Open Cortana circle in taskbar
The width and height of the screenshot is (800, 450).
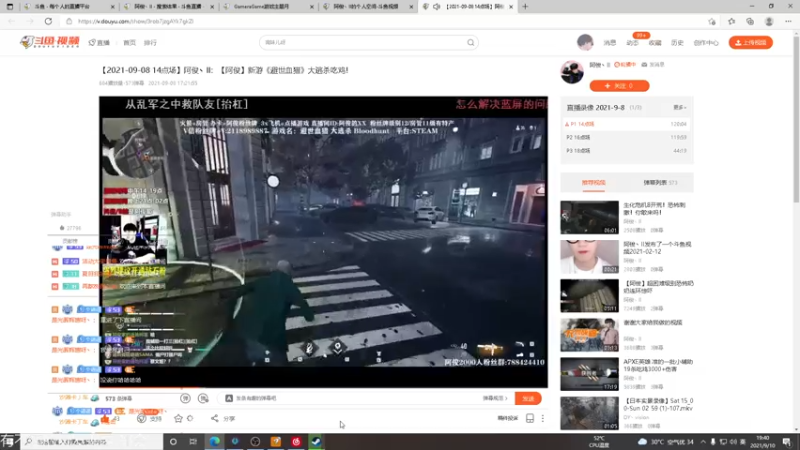(x=173, y=442)
